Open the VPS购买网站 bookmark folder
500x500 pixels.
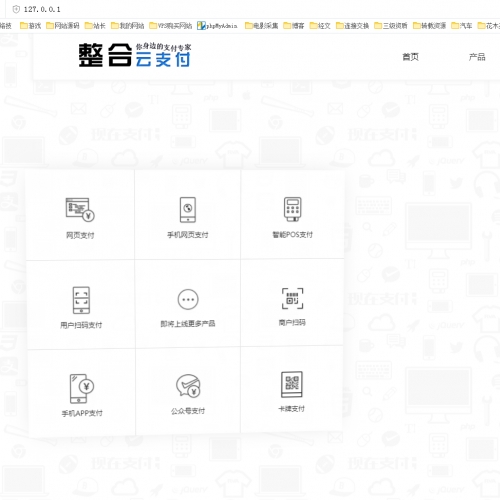point(171,26)
